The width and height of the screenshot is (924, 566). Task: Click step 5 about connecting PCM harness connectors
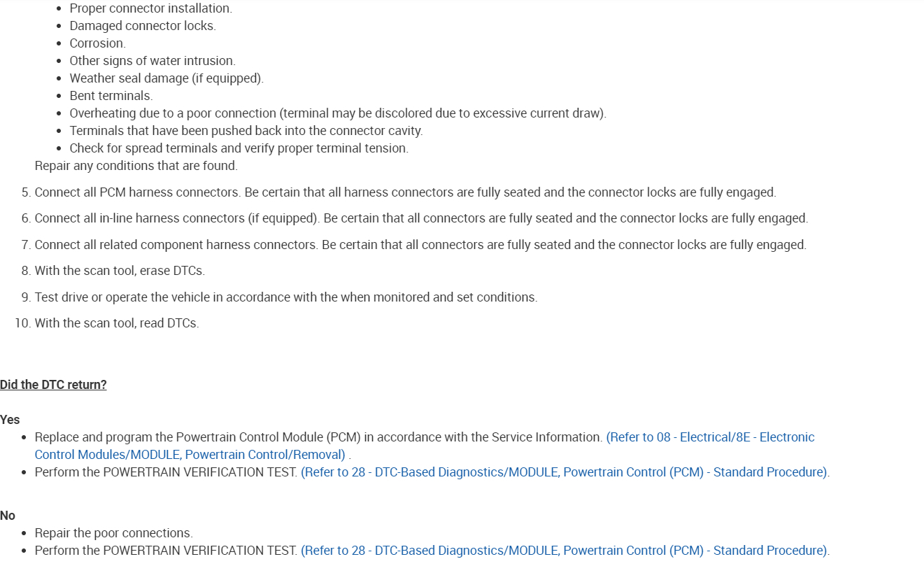pyautogui.click(x=405, y=192)
